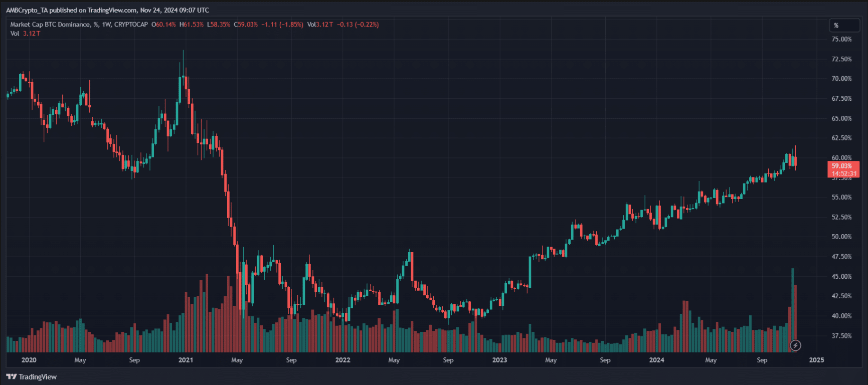Click the 52.50% price axis label
The width and height of the screenshot is (868, 385).
841,217
